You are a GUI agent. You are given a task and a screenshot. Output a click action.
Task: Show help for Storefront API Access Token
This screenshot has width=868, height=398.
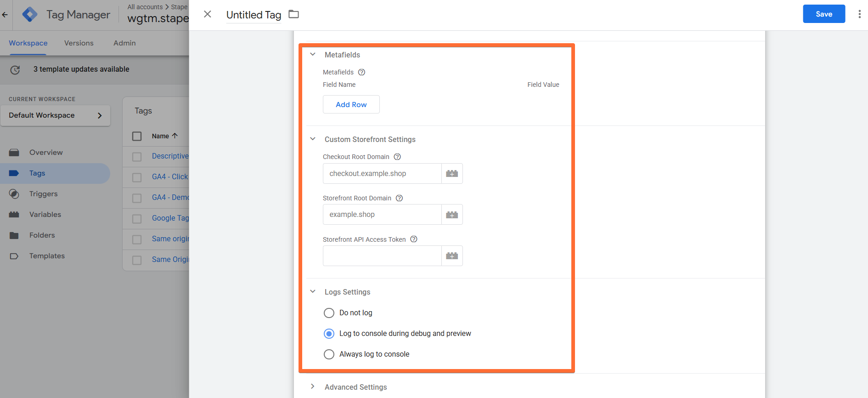click(x=414, y=239)
